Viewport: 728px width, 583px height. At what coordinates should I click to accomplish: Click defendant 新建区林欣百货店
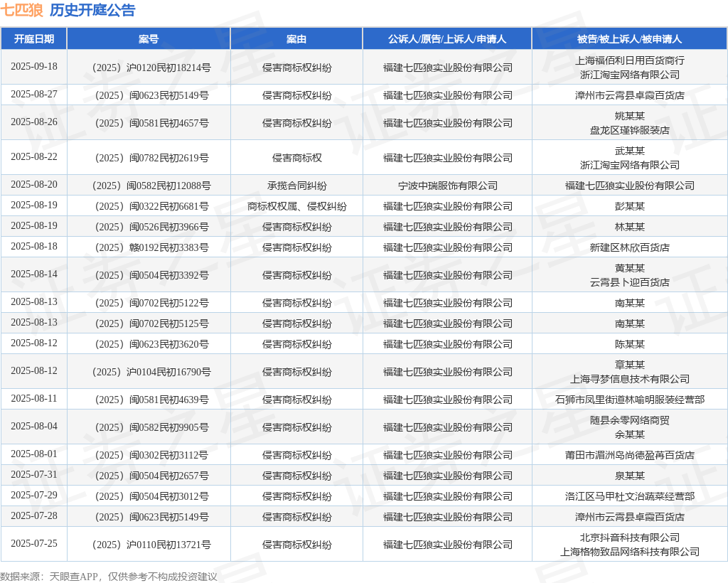(x=630, y=247)
